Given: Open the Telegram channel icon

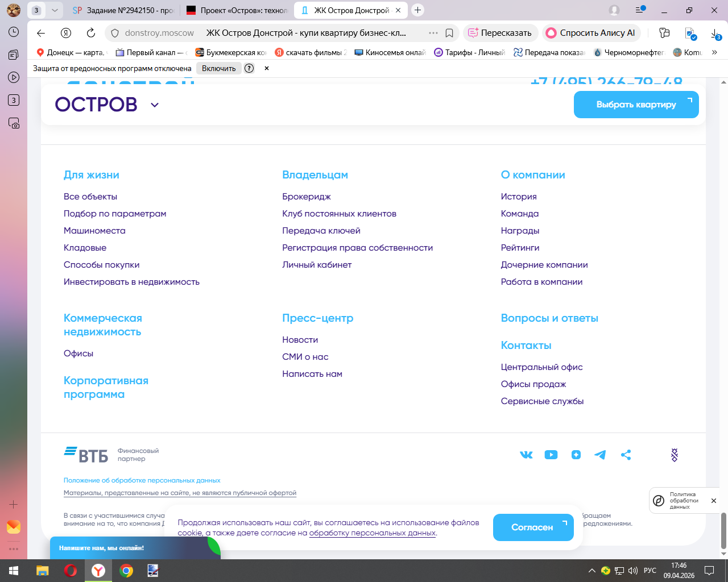Looking at the screenshot, I should point(600,455).
